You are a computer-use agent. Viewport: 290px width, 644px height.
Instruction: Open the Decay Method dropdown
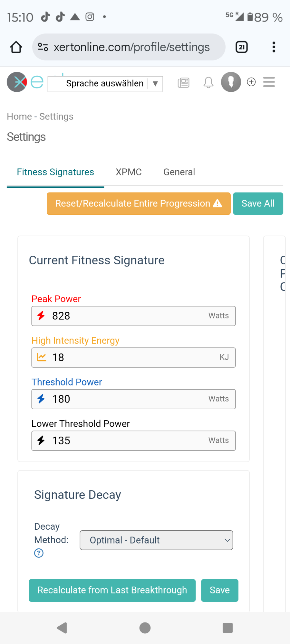[x=156, y=540]
